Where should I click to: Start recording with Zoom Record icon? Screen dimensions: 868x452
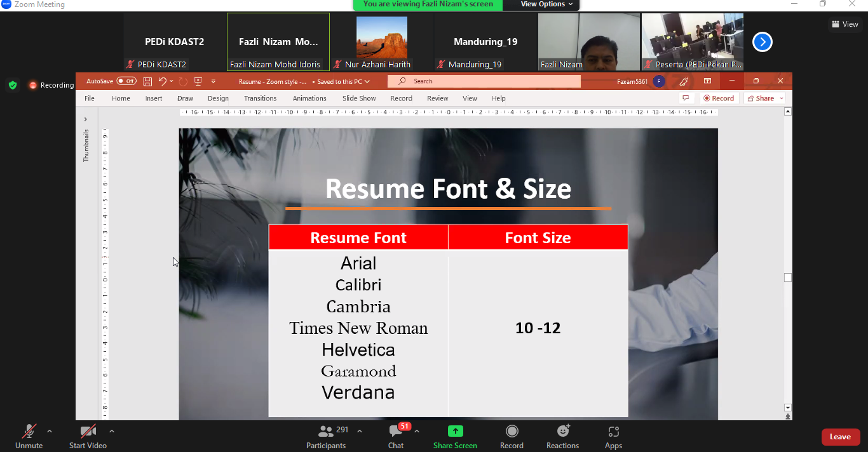point(512,432)
